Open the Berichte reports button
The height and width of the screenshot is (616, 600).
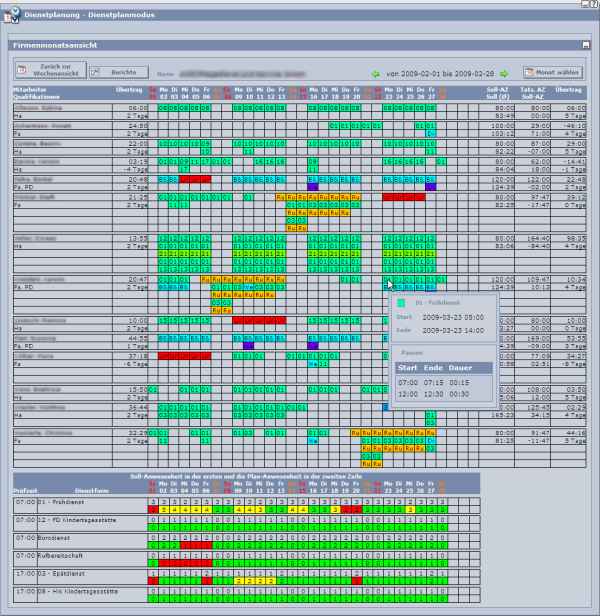click(119, 72)
